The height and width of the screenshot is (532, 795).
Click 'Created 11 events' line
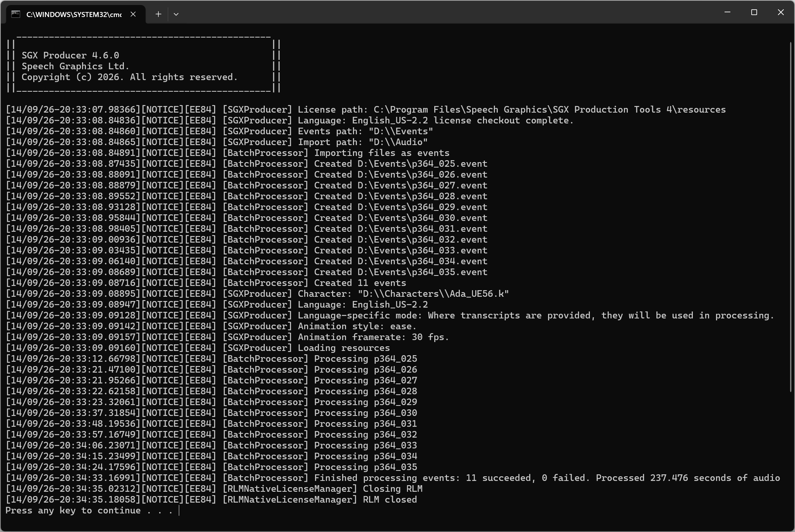(206, 283)
